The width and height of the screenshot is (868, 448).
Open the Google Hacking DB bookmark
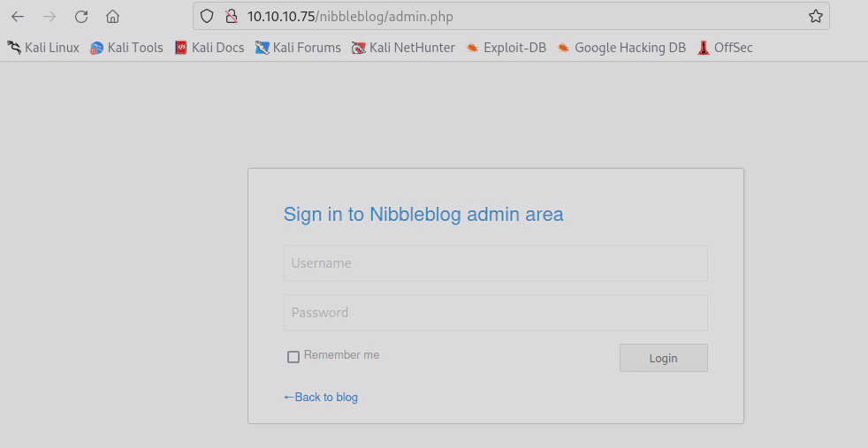point(621,48)
